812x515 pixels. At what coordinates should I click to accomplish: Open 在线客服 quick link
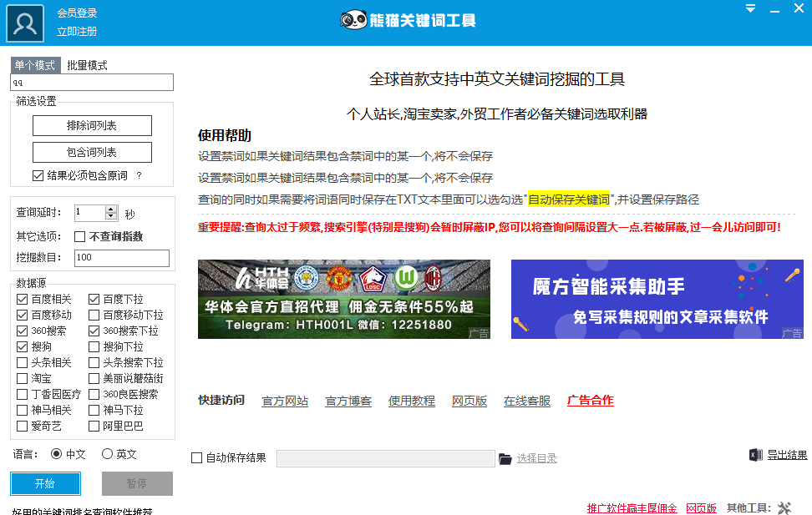pyautogui.click(x=527, y=401)
